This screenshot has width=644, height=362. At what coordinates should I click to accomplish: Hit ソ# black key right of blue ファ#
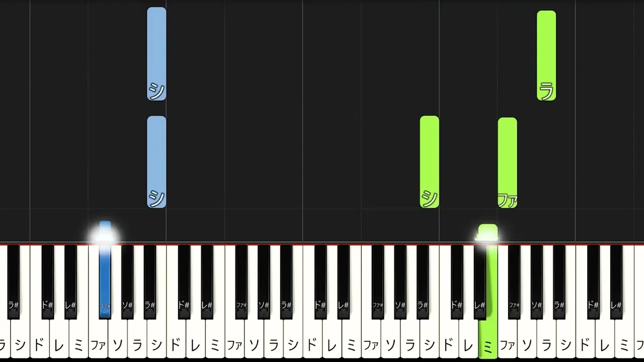click(x=127, y=282)
